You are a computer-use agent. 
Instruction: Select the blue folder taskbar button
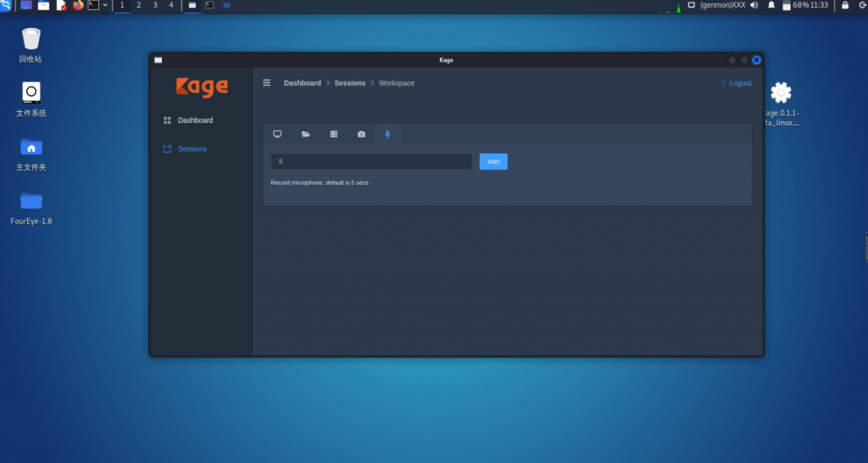coord(227,6)
